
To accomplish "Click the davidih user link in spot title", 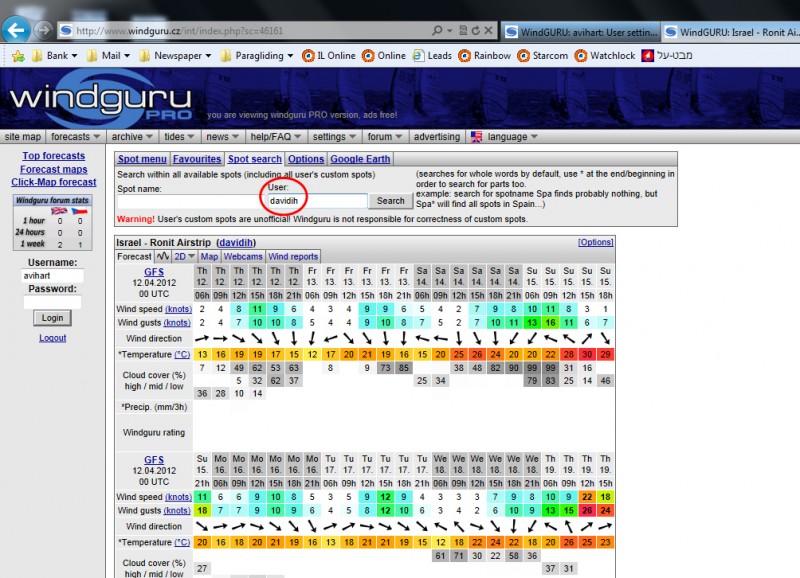I will [x=236, y=242].
